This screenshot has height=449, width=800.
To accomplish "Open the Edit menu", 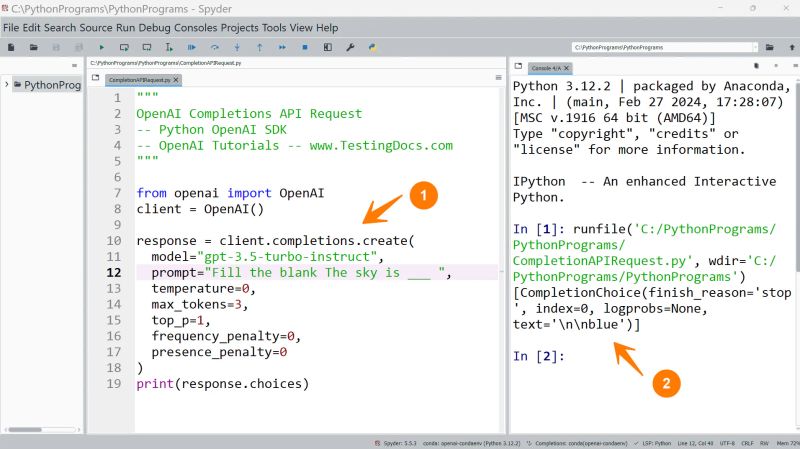I will (x=31, y=28).
